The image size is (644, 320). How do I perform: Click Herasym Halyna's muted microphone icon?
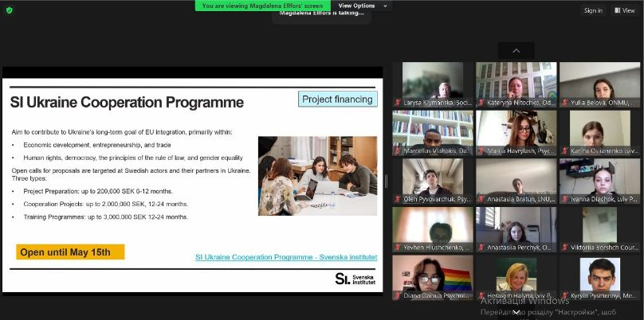481,295
